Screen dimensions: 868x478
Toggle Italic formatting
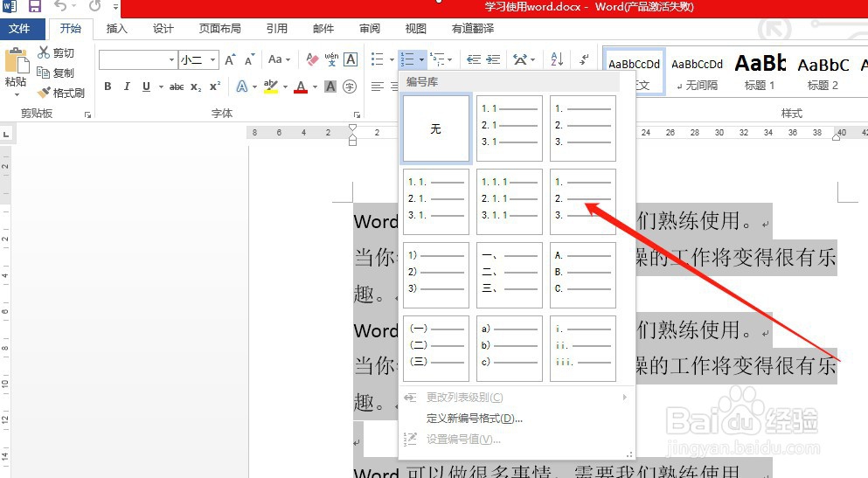tap(127, 87)
